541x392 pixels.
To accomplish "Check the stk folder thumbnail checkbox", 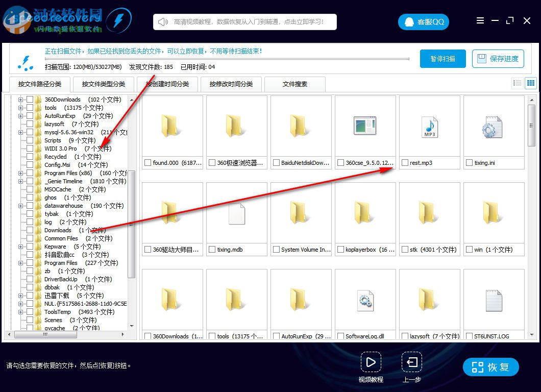I will [405, 249].
